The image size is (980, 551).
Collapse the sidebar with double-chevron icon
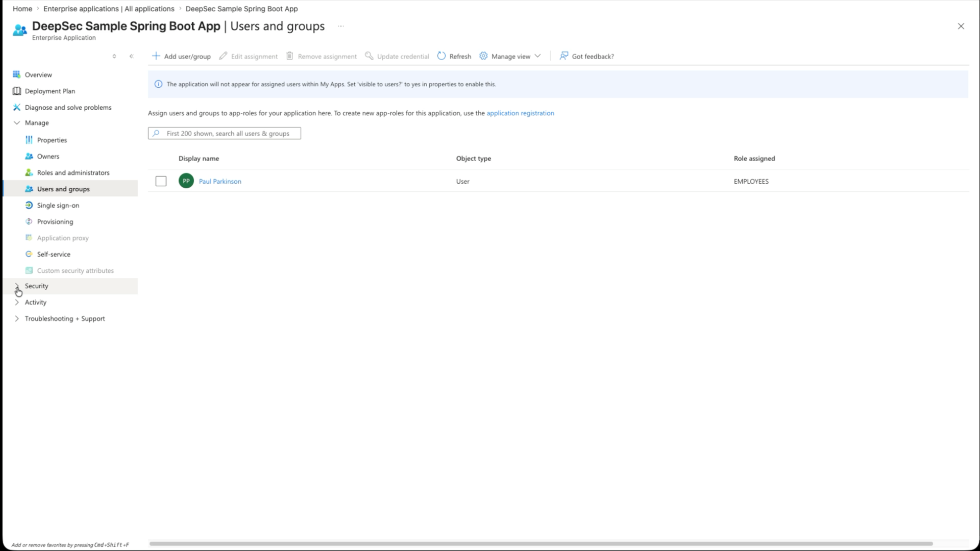131,56
